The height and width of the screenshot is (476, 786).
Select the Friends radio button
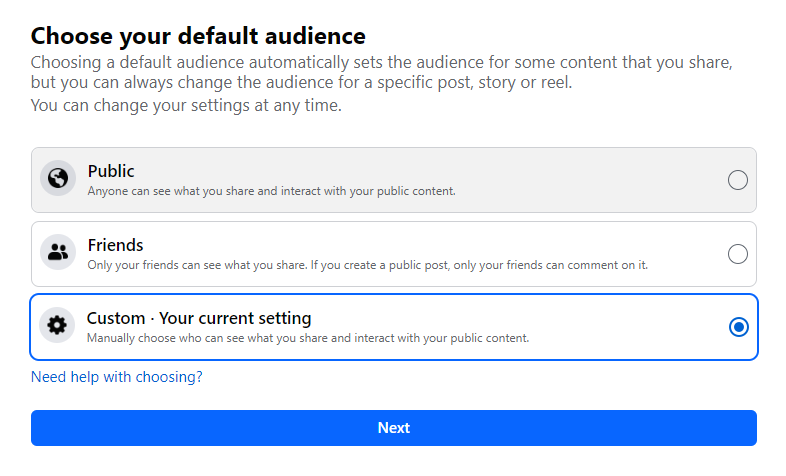pos(738,254)
